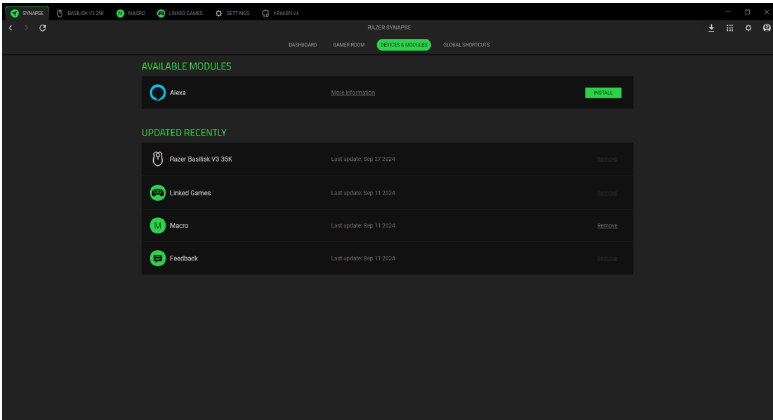This screenshot has width=773, height=420.
Task: Click the Alexa module name
Action: pos(177,93)
